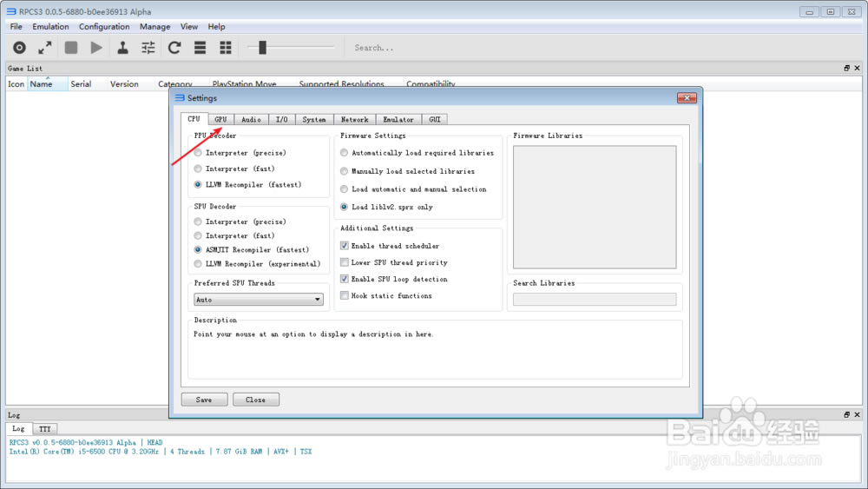Choose Automatically load required libraries
Viewport: 868px width, 489px height.
(344, 153)
